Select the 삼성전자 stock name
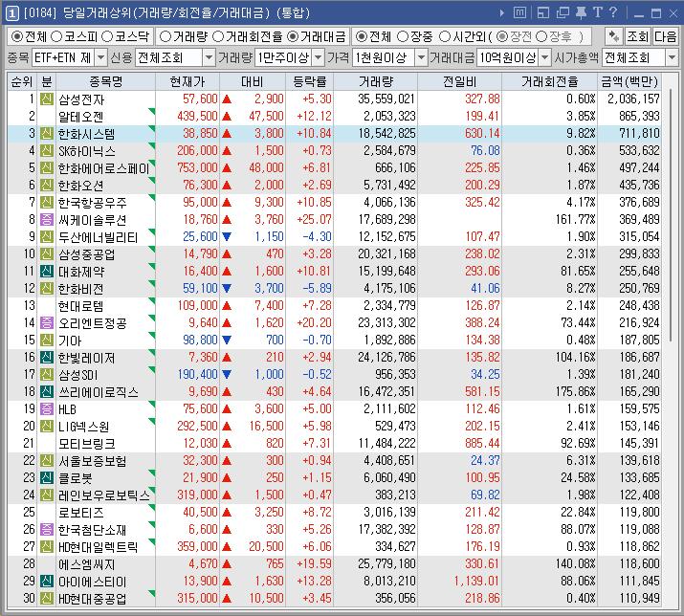This screenshot has width=684, height=616. (81, 99)
